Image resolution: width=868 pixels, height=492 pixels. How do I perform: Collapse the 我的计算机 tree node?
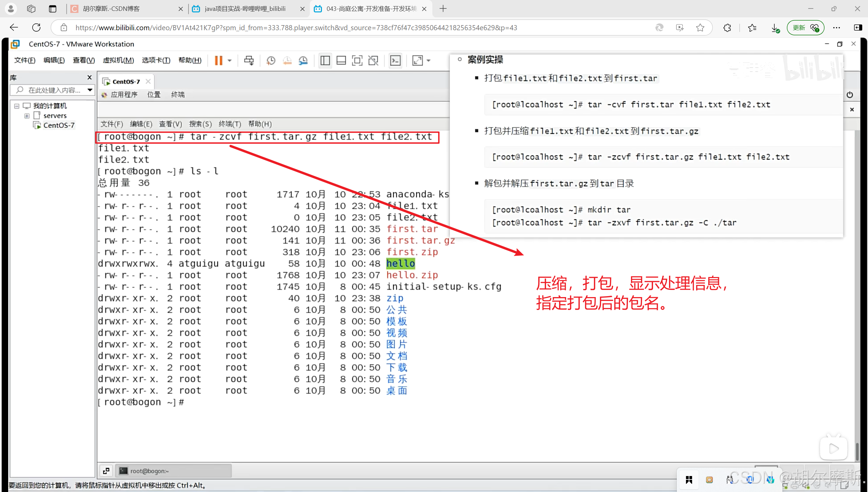coord(17,106)
